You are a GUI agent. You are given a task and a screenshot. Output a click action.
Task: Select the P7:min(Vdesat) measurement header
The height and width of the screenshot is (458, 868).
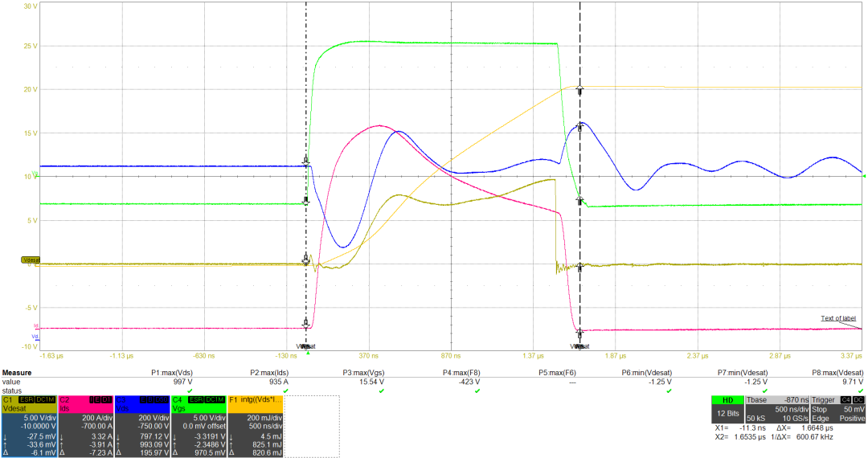point(743,373)
